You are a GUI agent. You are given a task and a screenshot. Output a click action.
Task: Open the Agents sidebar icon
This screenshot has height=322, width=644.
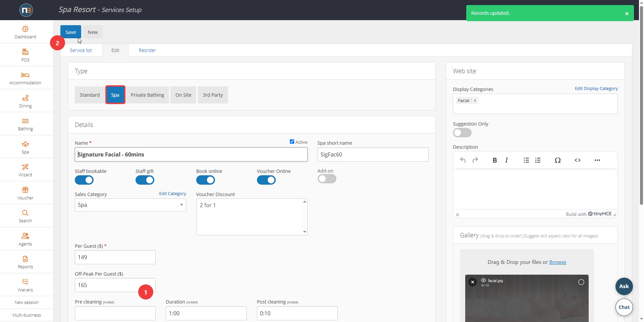25,236
